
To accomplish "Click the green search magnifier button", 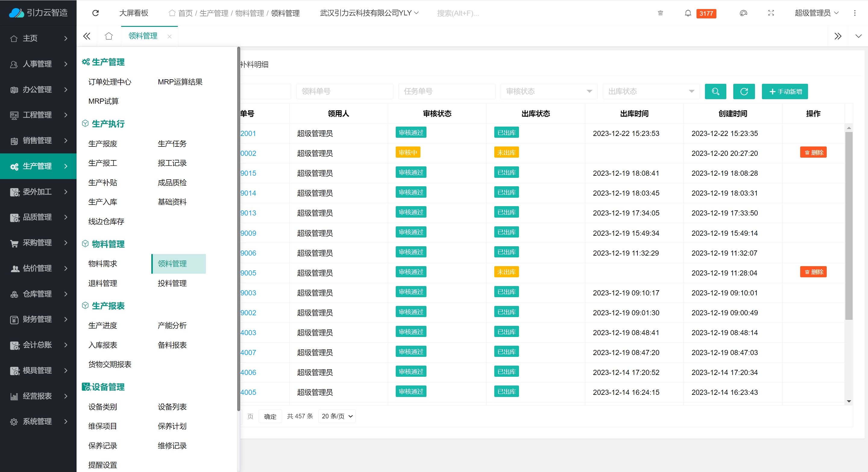I will (x=715, y=91).
